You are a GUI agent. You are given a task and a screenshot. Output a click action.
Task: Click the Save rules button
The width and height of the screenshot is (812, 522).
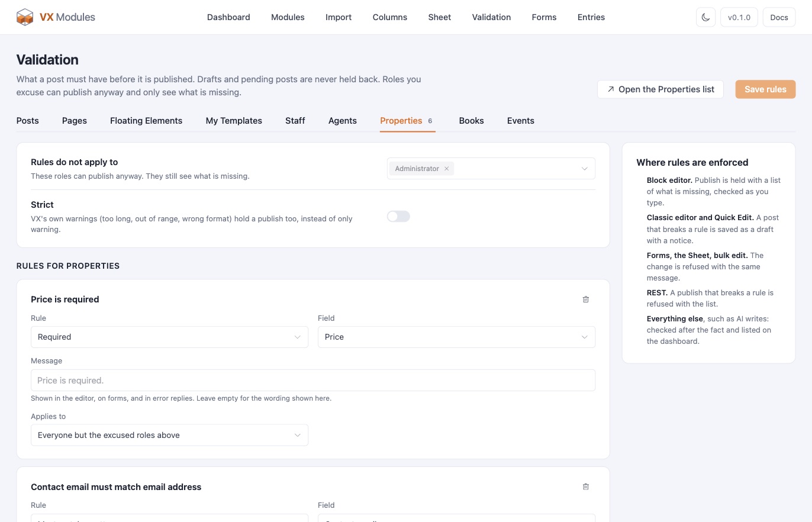pos(765,89)
